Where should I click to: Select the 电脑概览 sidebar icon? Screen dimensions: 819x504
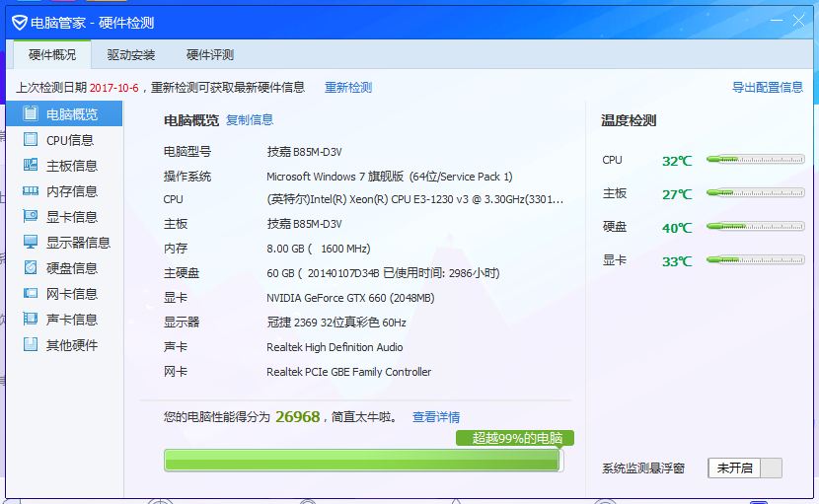(31, 113)
